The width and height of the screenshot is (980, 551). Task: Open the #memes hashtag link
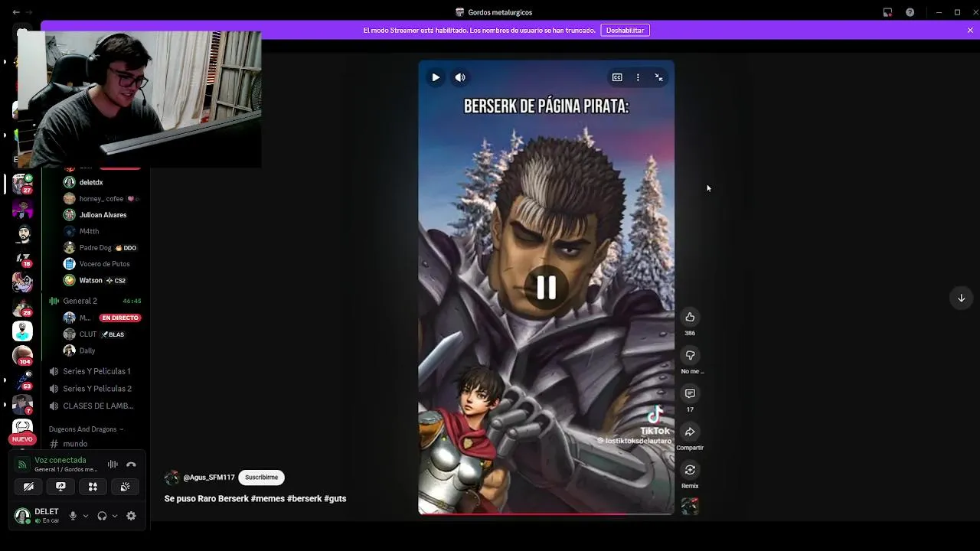pyautogui.click(x=267, y=499)
